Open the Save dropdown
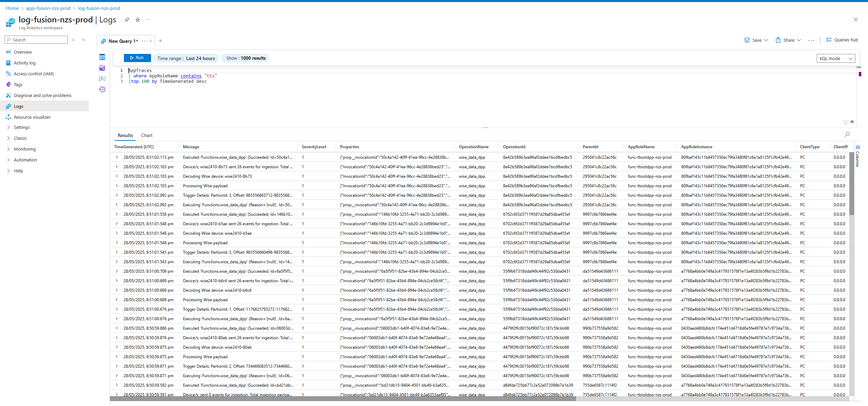The width and height of the screenshot is (868, 406). tap(756, 40)
